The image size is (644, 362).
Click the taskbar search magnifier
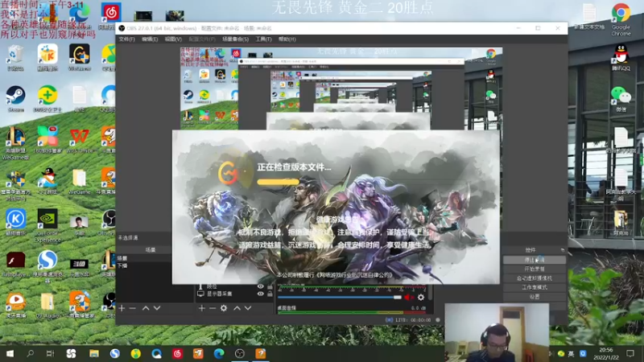coord(30,353)
